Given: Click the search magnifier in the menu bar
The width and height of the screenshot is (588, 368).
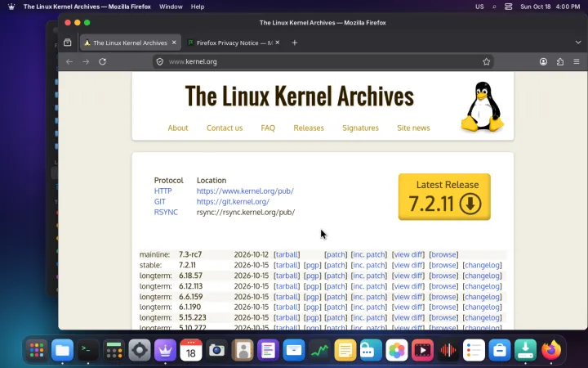Looking at the screenshot, I should click(494, 7).
